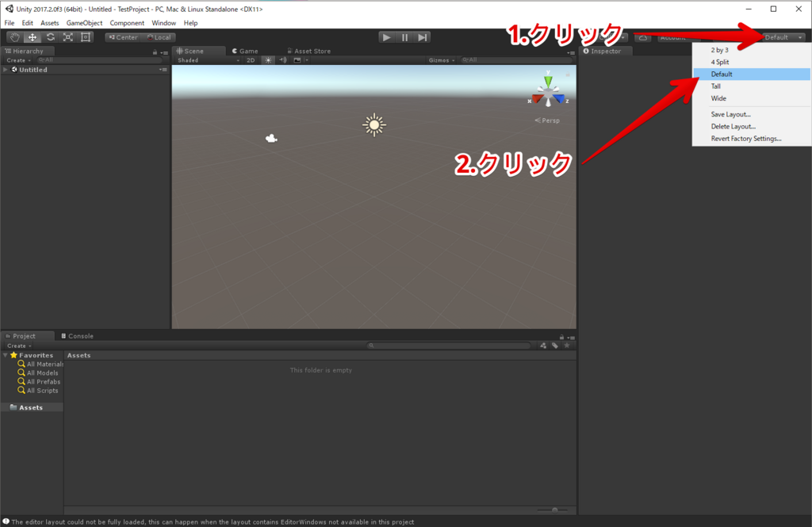Open the GameObject menu
Image resolution: width=812 pixels, height=527 pixels.
tap(84, 23)
